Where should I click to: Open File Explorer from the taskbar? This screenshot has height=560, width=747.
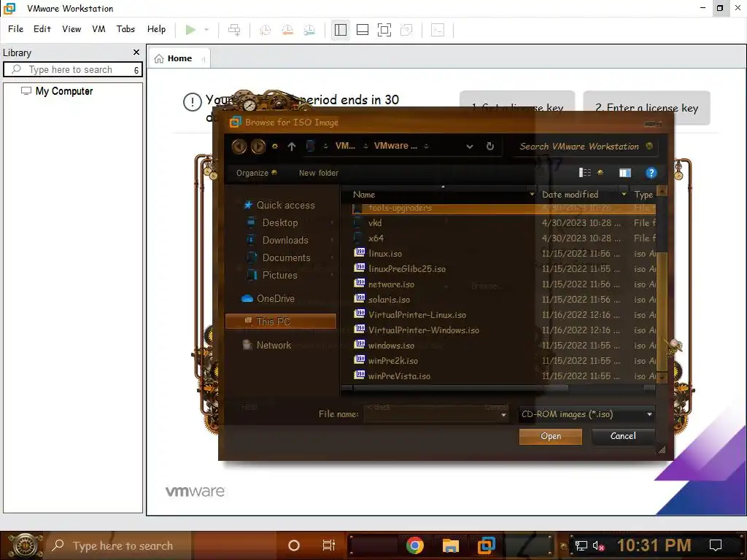tap(450, 545)
